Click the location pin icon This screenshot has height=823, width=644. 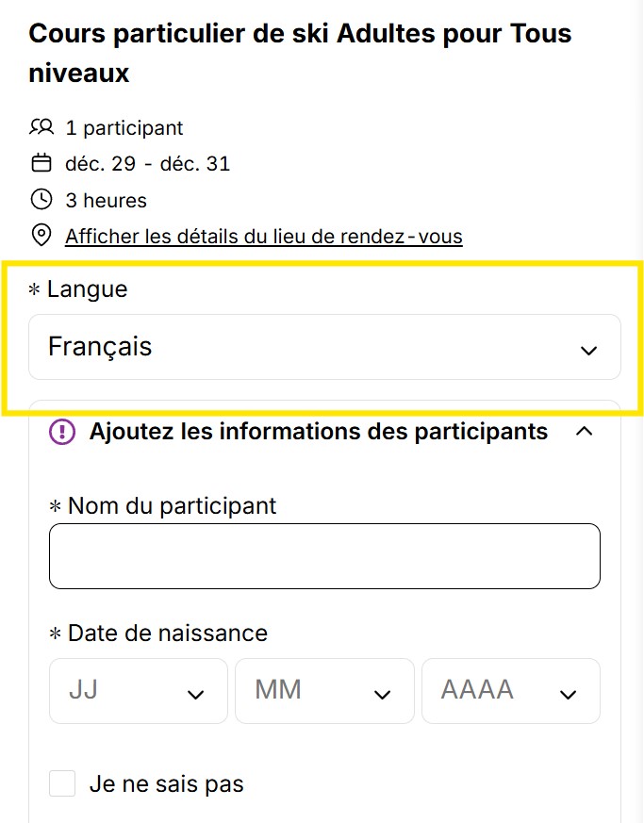click(41, 236)
